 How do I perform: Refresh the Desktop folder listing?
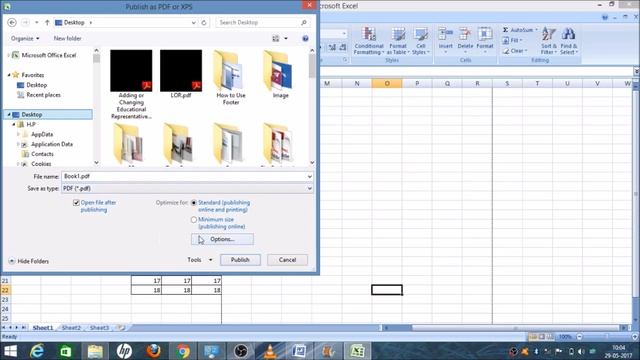(204, 22)
